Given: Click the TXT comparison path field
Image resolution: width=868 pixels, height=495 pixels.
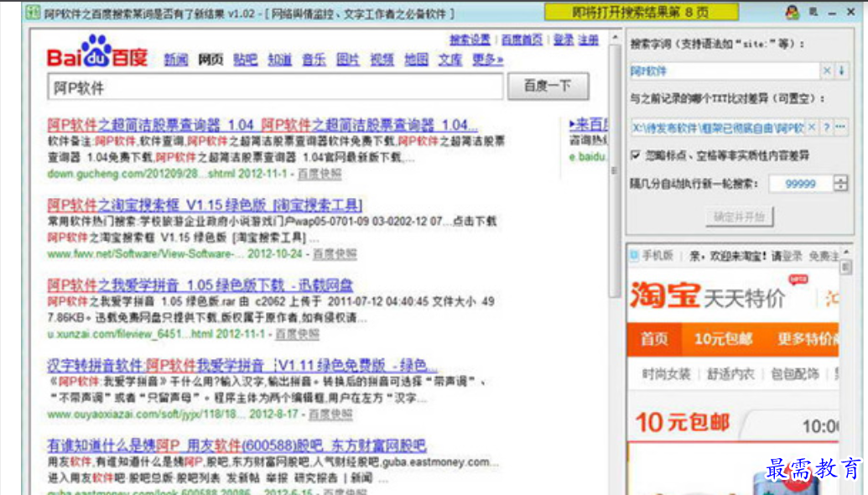Looking at the screenshot, I should [x=717, y=128].
